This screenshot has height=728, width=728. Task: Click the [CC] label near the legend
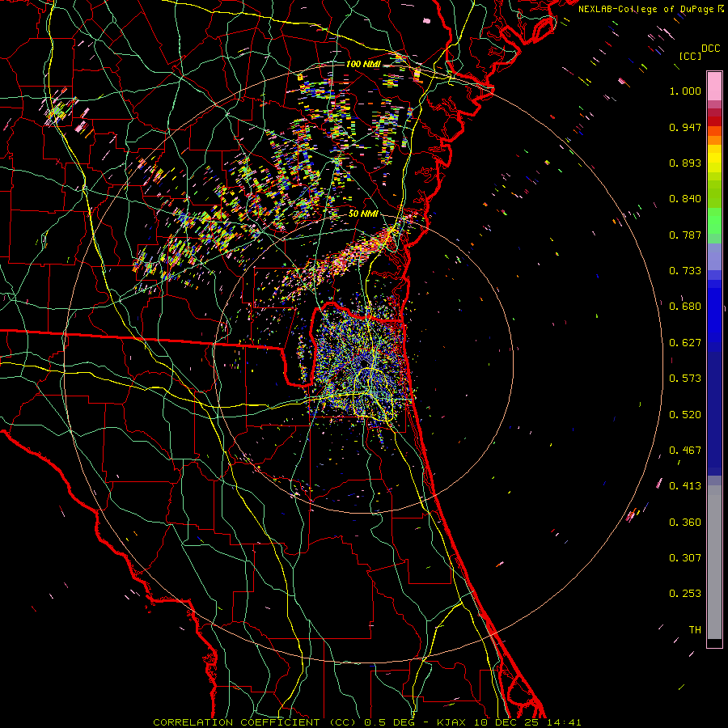(690, 56)
